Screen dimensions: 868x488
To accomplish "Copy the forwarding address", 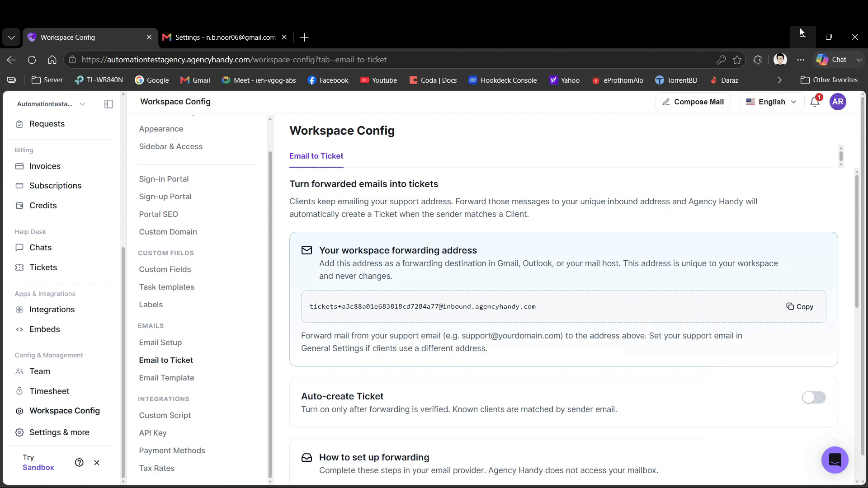I will coord(799,306).
